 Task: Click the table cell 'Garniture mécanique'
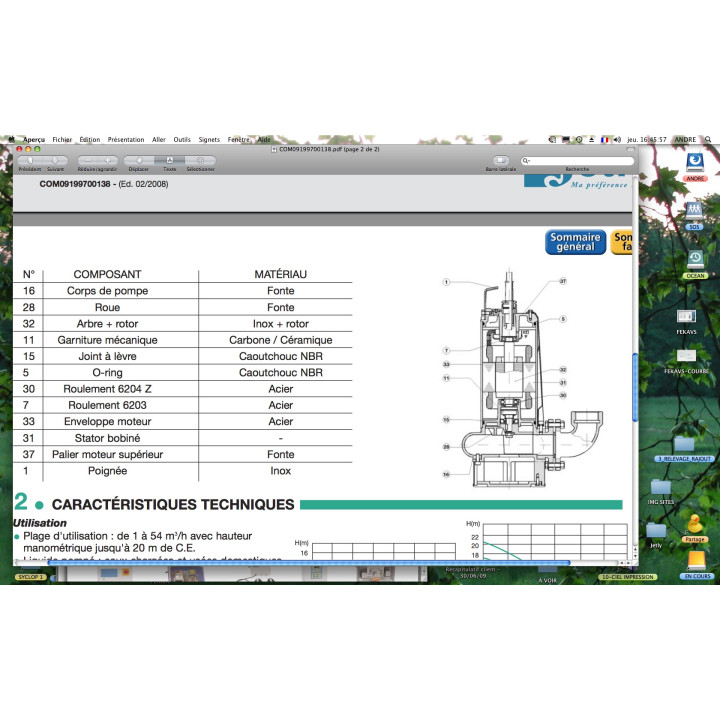[x=107, y=340]
